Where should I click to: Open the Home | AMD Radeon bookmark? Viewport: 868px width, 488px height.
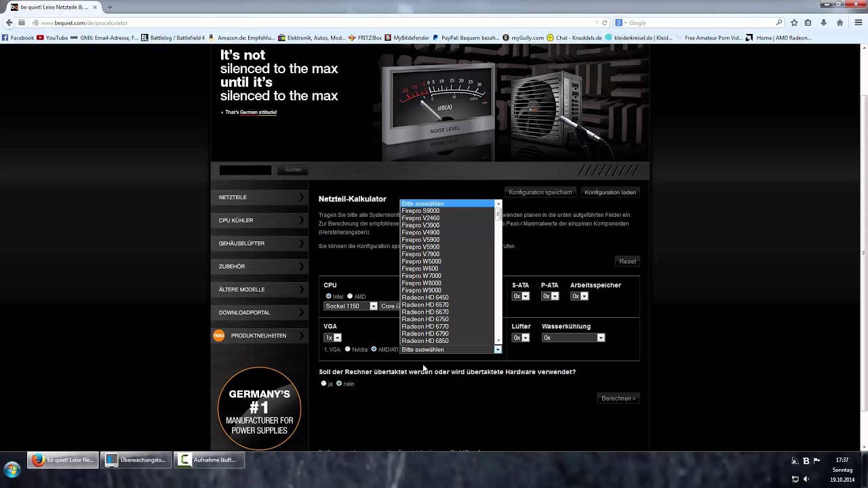pos(778,38)
